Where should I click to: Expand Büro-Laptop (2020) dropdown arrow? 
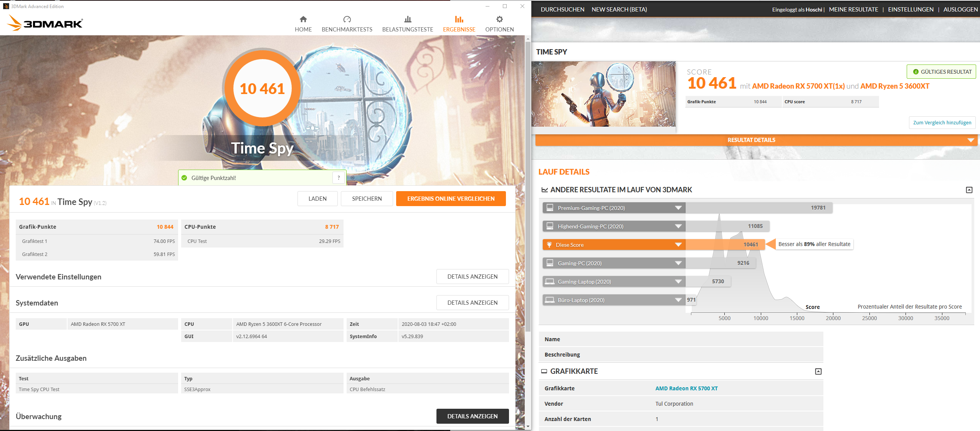[678, 300]
